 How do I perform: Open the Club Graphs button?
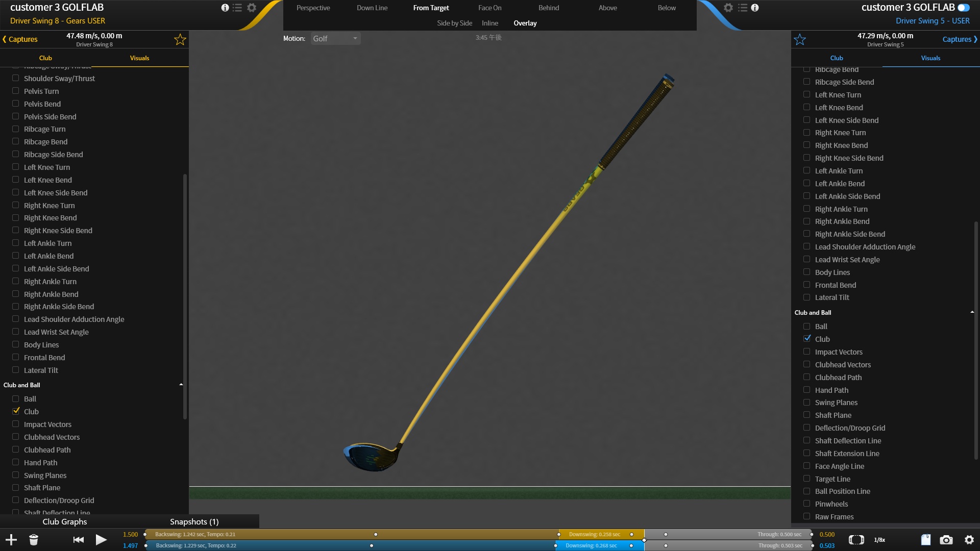click(65, 521)
